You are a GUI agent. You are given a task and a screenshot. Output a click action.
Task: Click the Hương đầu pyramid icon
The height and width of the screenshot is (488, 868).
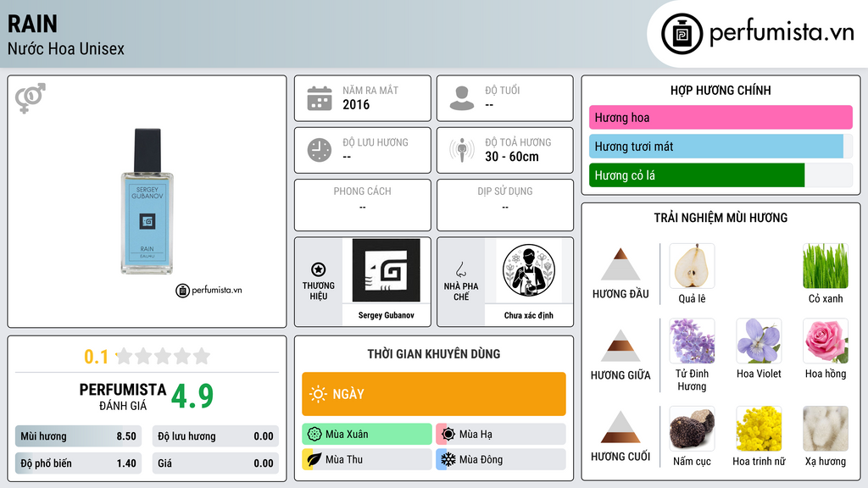[x=620, y=264]
